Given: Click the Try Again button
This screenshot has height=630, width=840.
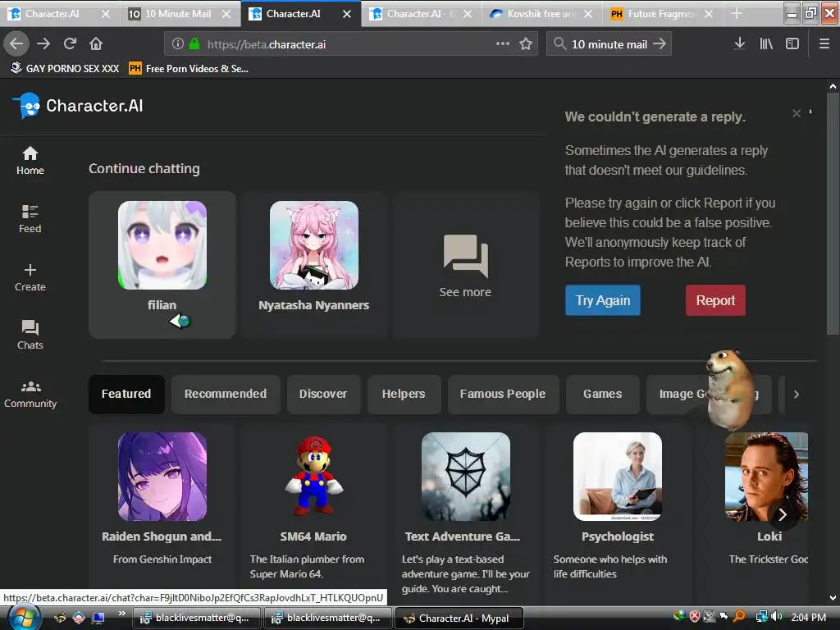Looking at the screenshot, I should click(x=603, y=300).
